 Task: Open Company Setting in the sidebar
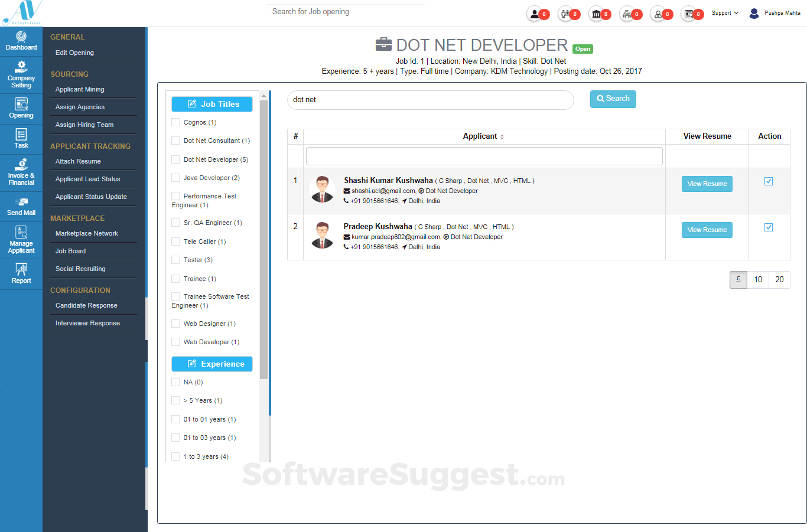(21, 74)
